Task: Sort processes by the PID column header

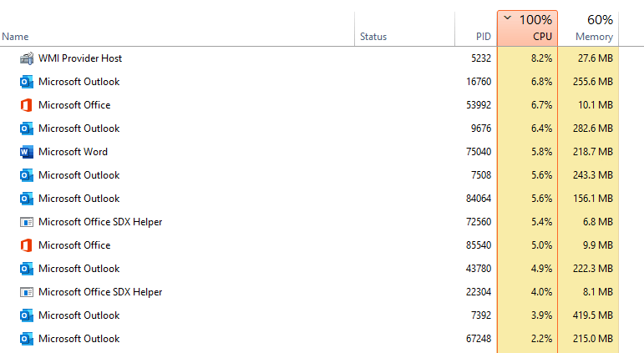Action: [x=483, y=37]
